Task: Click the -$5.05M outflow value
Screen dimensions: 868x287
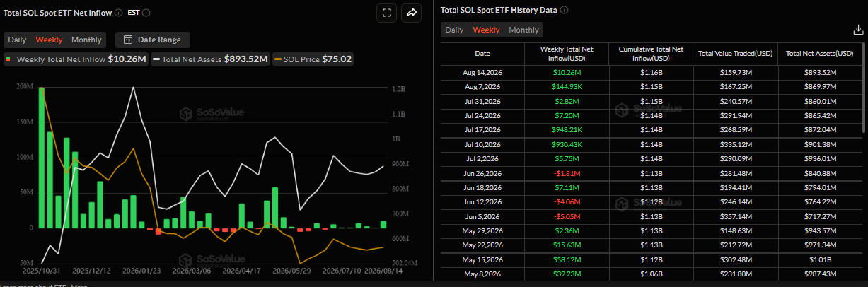Action: coord(566,216)
